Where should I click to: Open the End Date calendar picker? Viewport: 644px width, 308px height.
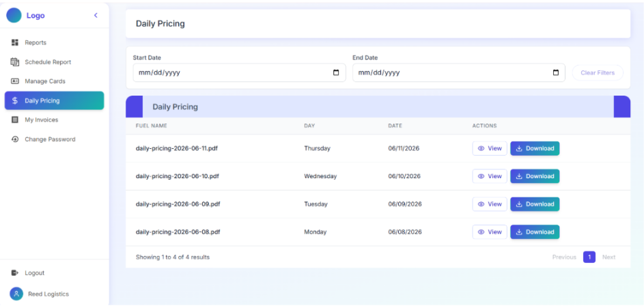tap(556, 72)
